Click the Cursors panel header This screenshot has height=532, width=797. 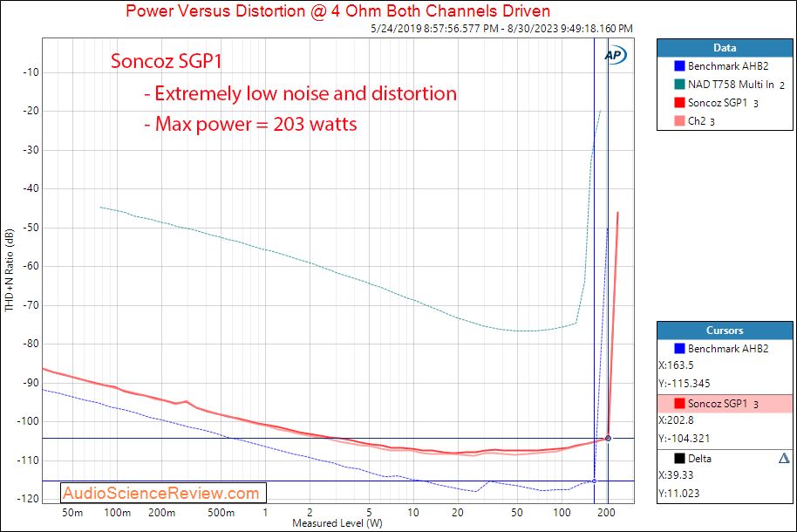point(725,331)
